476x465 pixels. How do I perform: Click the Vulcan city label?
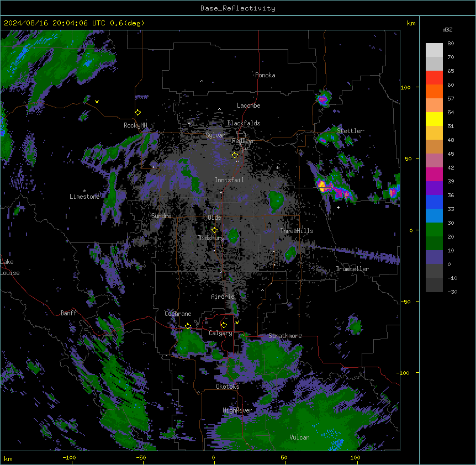click(299, 437)
